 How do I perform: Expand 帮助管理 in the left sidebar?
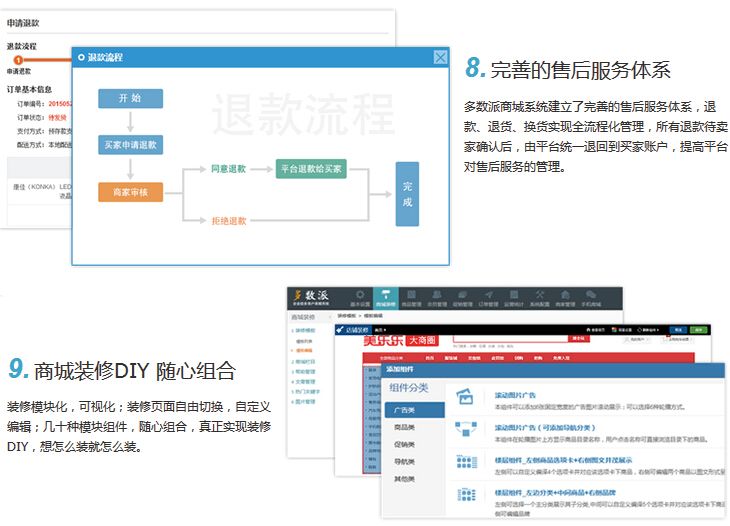pos(304,371)
